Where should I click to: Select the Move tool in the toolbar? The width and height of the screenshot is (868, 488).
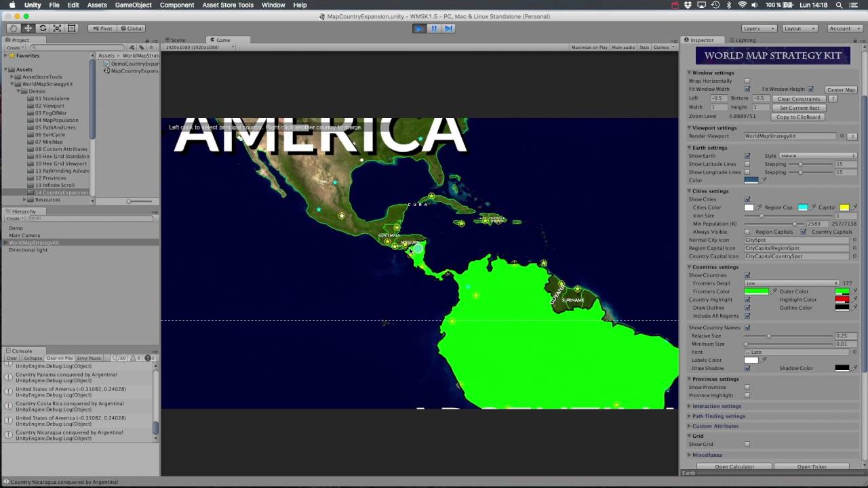point(28,28)
